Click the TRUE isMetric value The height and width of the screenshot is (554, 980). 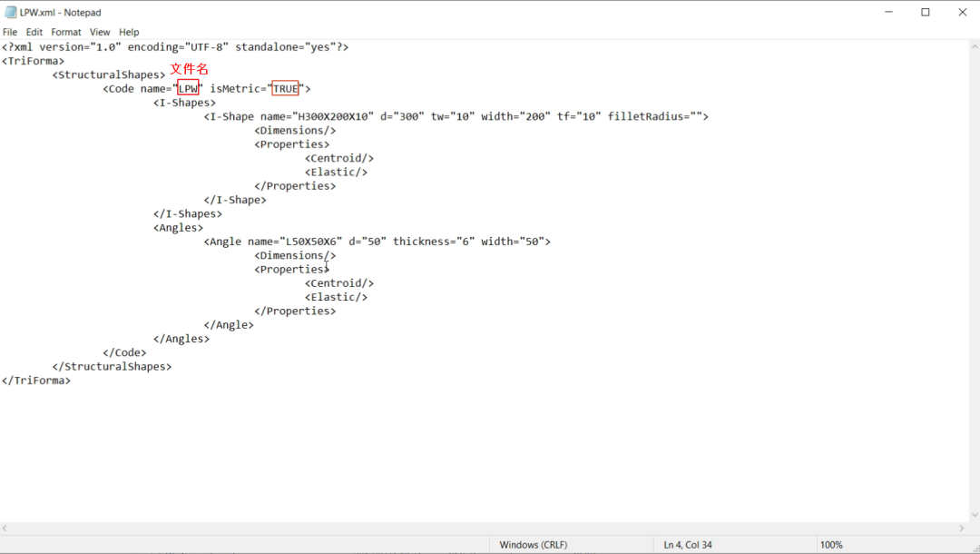(x=285, y=89)
